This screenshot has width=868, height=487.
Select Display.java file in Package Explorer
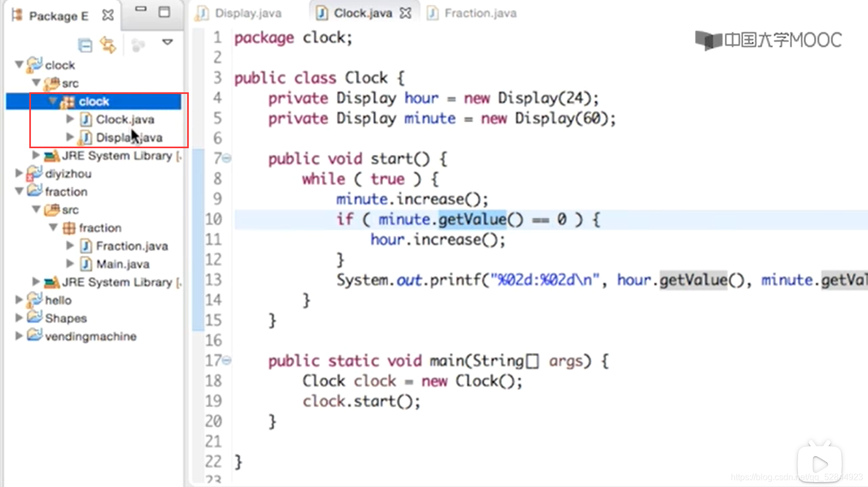pos(129,137)
